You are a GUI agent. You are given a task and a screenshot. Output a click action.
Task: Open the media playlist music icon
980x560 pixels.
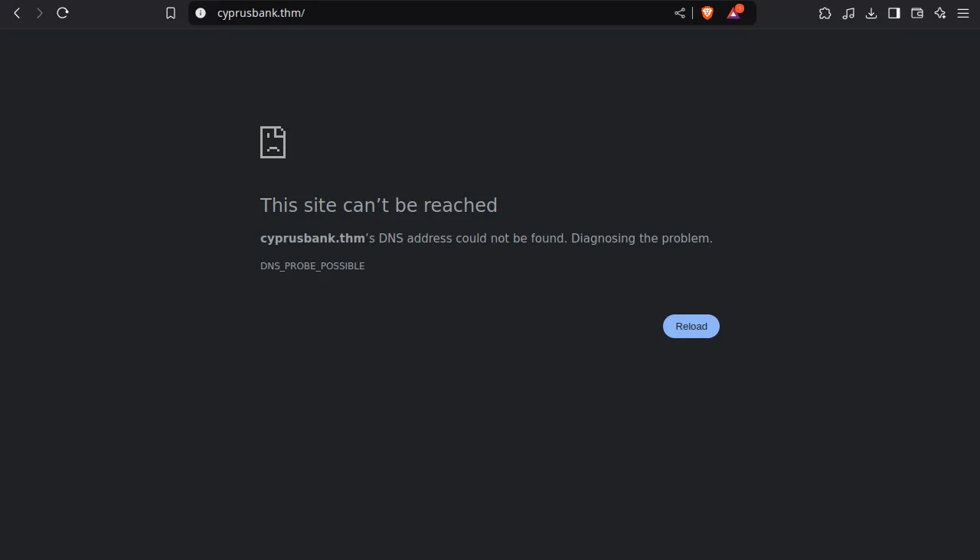(848, 13)
